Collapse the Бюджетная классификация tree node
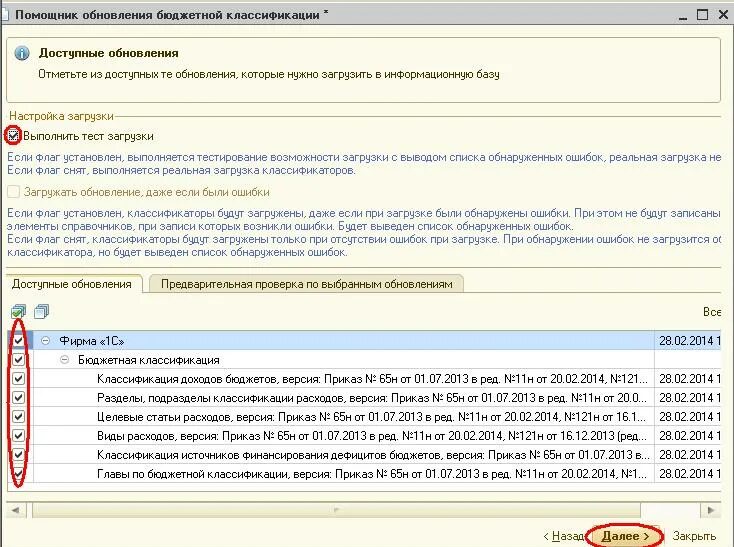 (65, 360)
